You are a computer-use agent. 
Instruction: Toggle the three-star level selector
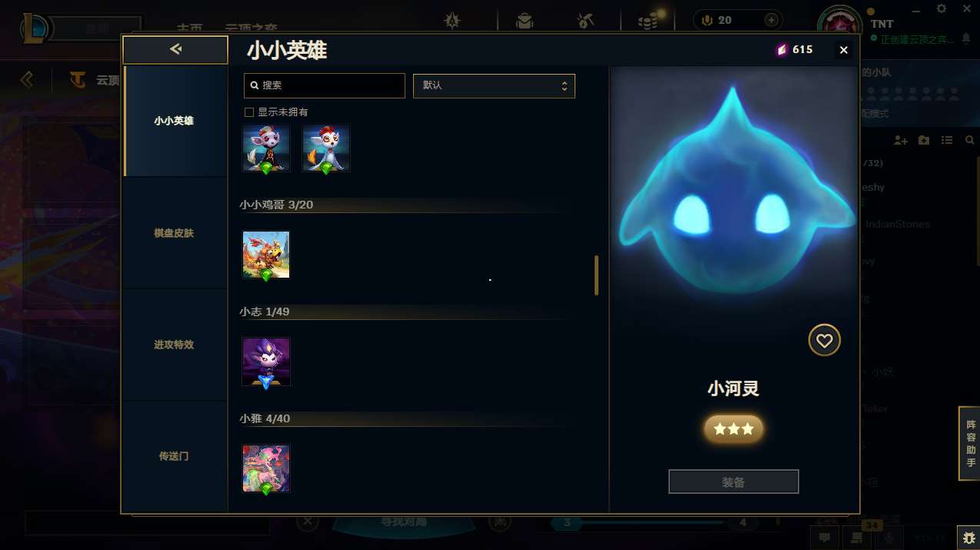(x=734, y=429)
